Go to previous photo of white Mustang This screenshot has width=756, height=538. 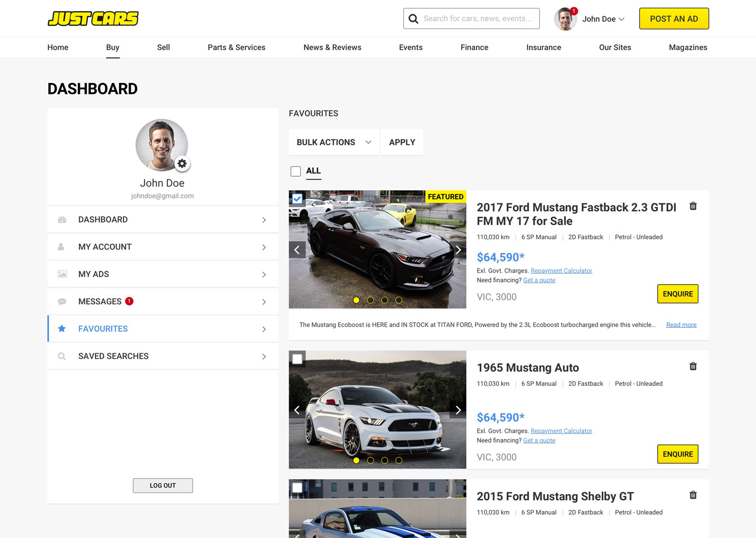pyautogui.click(x=297, y=410)
